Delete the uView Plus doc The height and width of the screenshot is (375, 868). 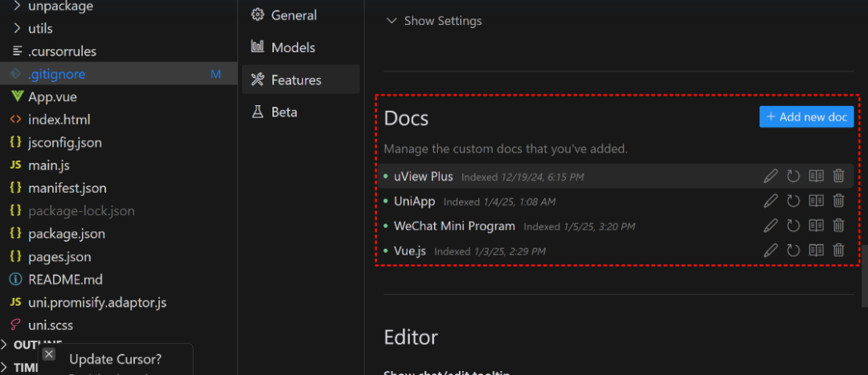(838, 177)
